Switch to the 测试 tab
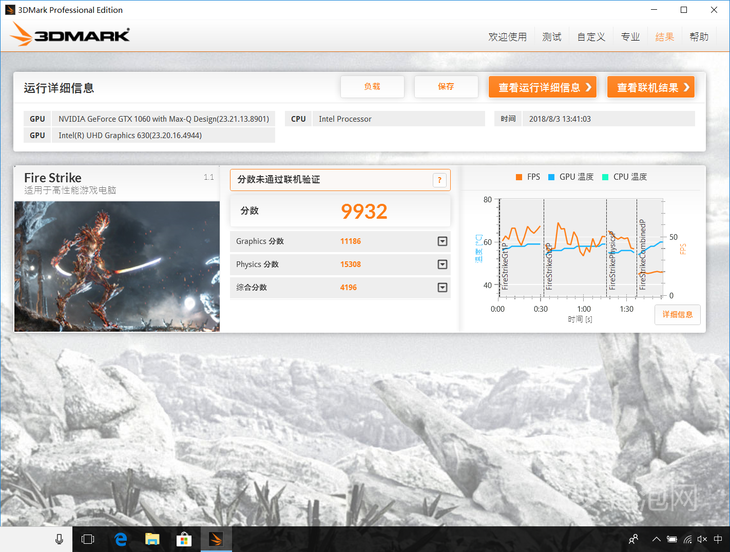This screenshot has width=730, height=552. [x=551, y=37]
